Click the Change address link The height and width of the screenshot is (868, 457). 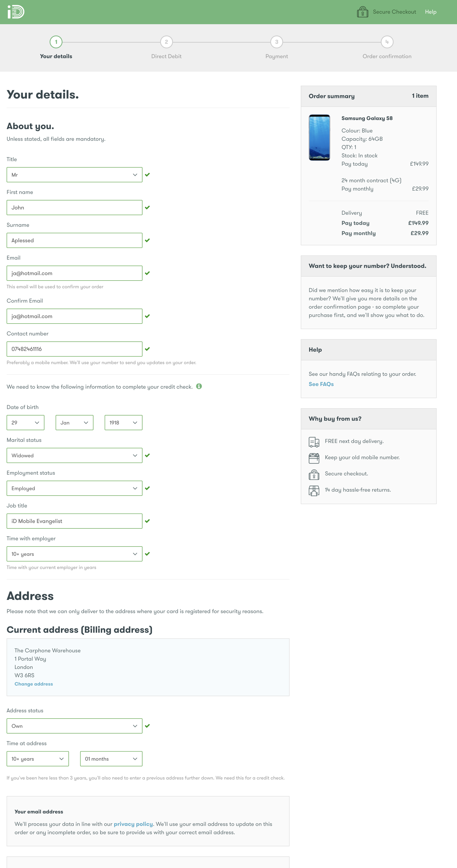[34, 684]
